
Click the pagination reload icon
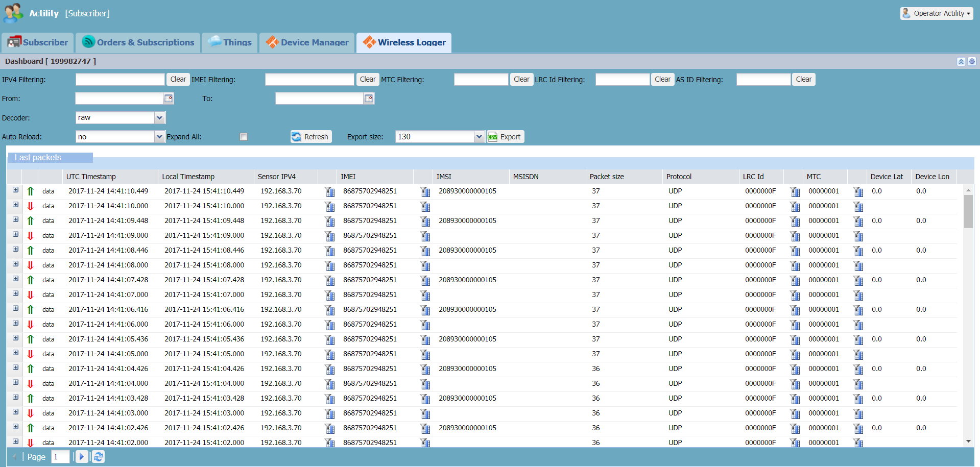click(99, 457)
